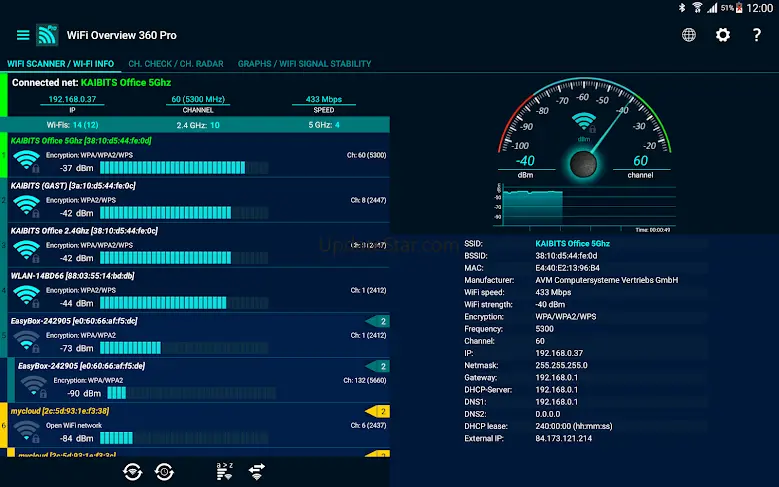This screenshot has width=779, height=487.
Task: Sort WiFi list alphabetically (a-z icon)
Action: point(224,471)
